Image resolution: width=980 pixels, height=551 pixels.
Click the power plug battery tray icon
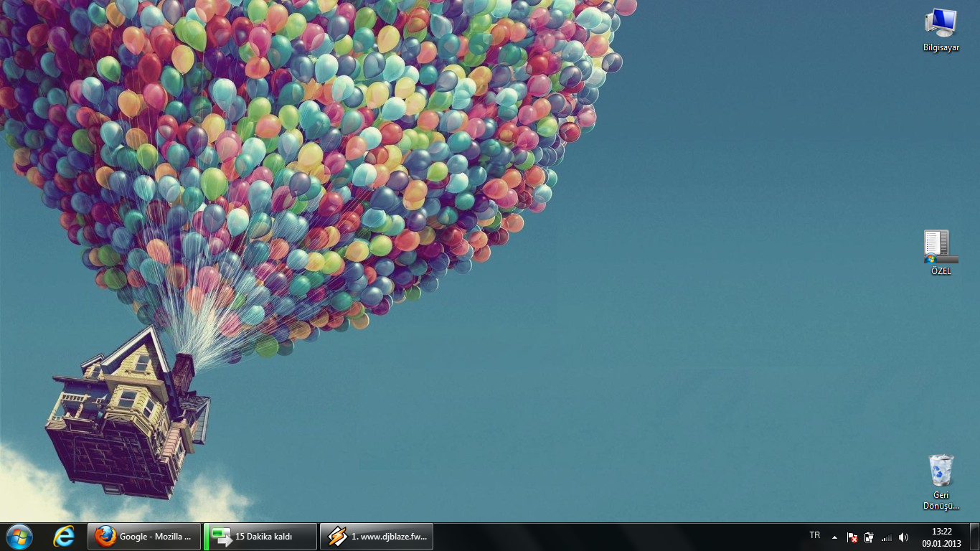point(869,537)
